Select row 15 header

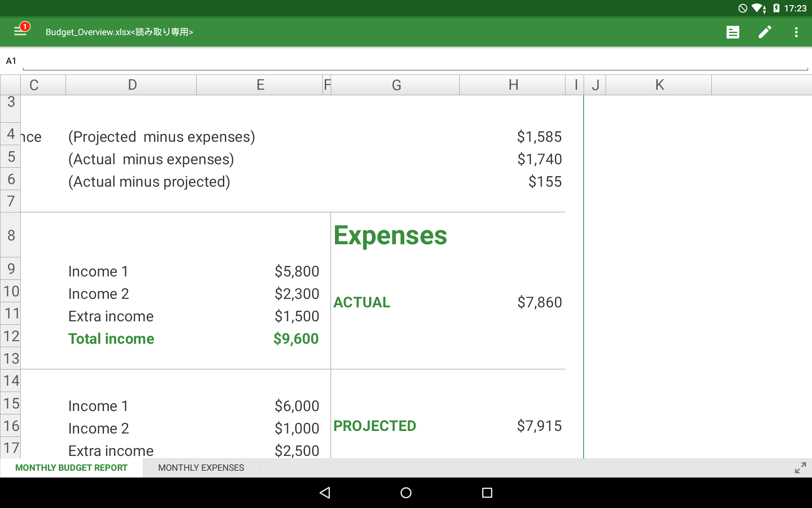(11, 403)
